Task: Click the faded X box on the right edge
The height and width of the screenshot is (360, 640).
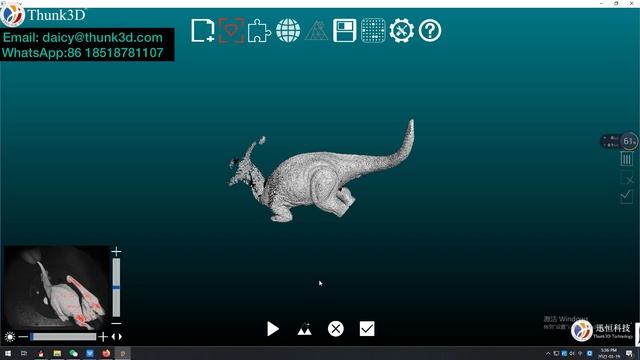Action: (x=627, y=178)
